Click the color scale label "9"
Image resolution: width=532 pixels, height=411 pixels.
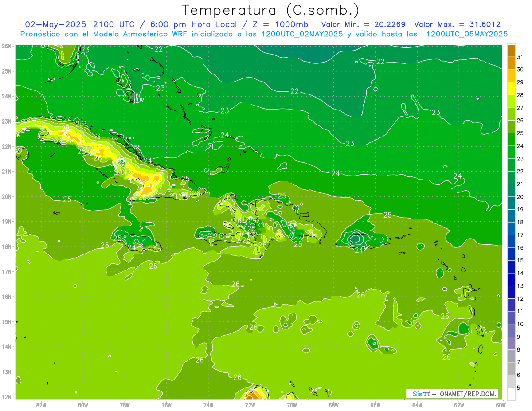click(x=518, y=337)
